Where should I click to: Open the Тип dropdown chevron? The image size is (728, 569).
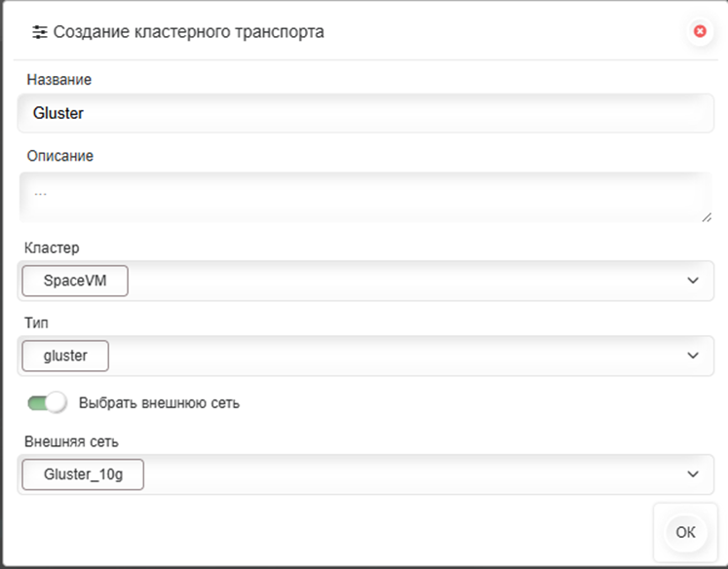[693, 356]
